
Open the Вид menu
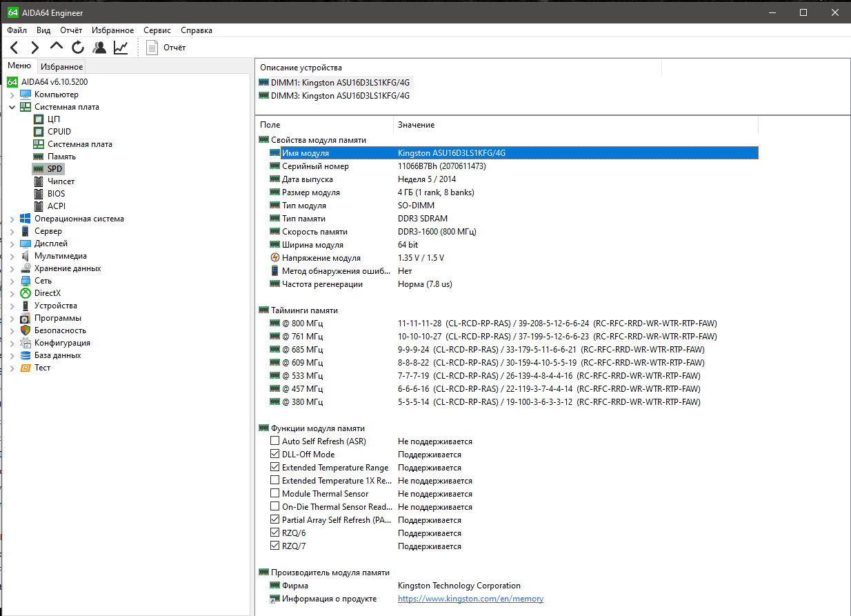43,30
